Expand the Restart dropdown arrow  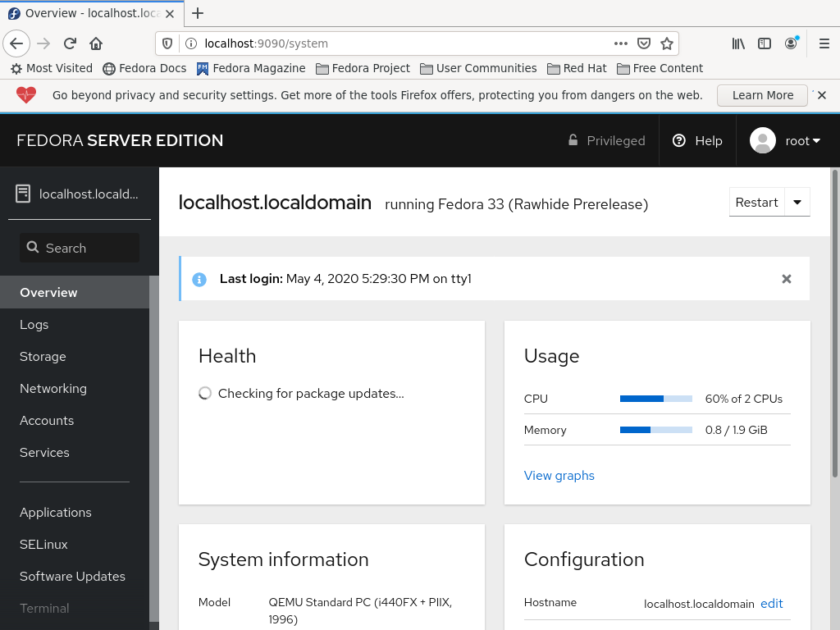coord(797,203)
